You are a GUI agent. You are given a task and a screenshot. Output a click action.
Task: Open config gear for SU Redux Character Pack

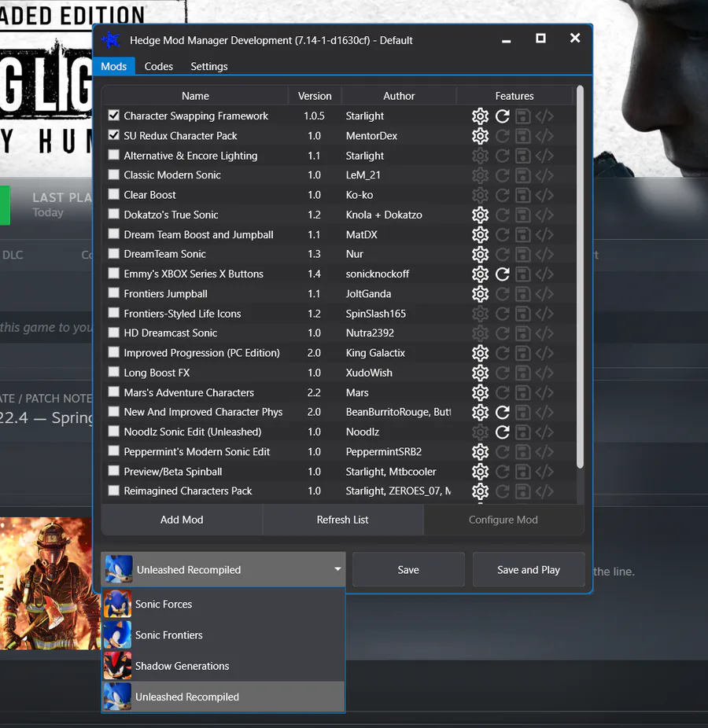[480, 136]
